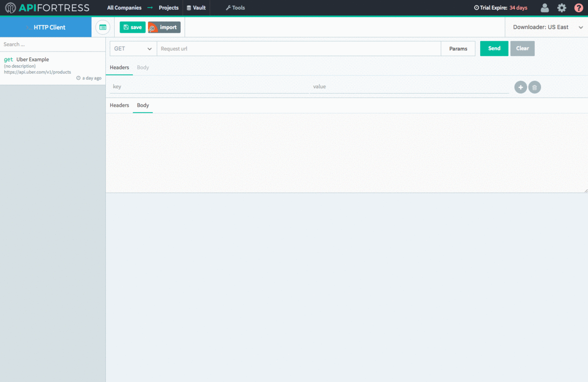This screenshot has height=382, width=588.
Task: Switch to the response Headers tab
Action: [119, 105]
